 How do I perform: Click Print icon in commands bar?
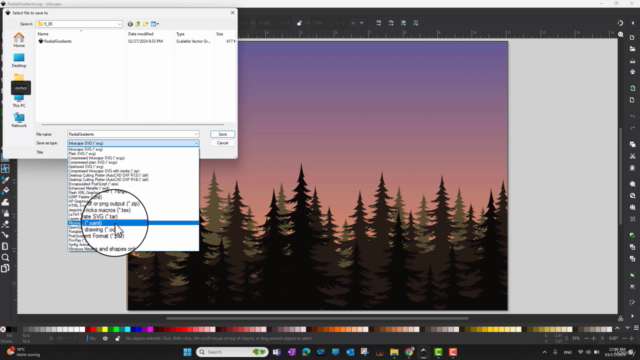[633, 72]
